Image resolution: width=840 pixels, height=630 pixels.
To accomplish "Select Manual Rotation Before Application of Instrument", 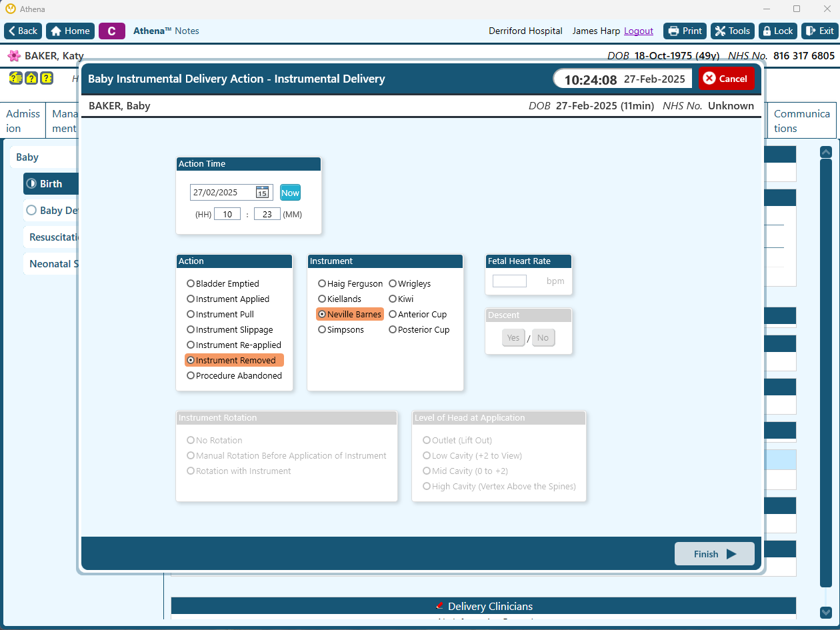I will coord(287,455).
